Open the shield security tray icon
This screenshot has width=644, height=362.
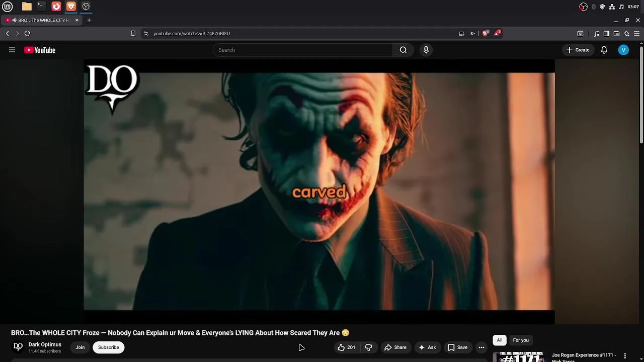(602, 7)
